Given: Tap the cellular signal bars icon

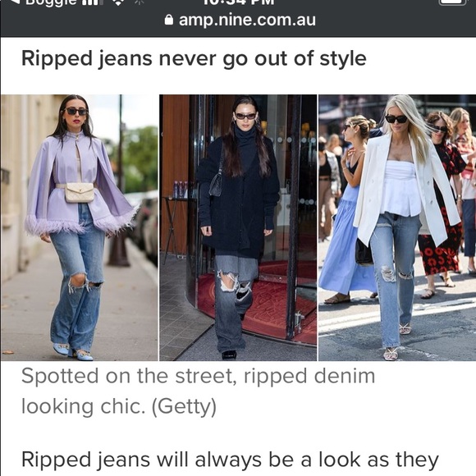Looking at the screenshot, I should tap(90, 2).
